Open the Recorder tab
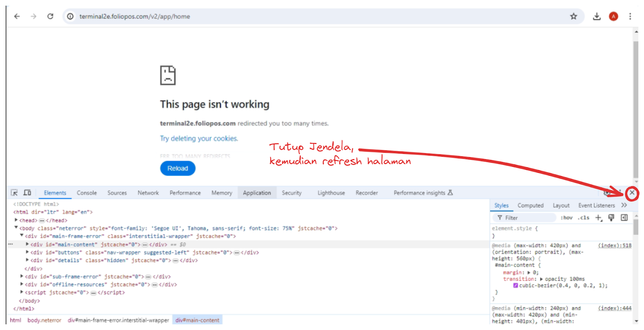644x330 pixels. tap(367, 193)
